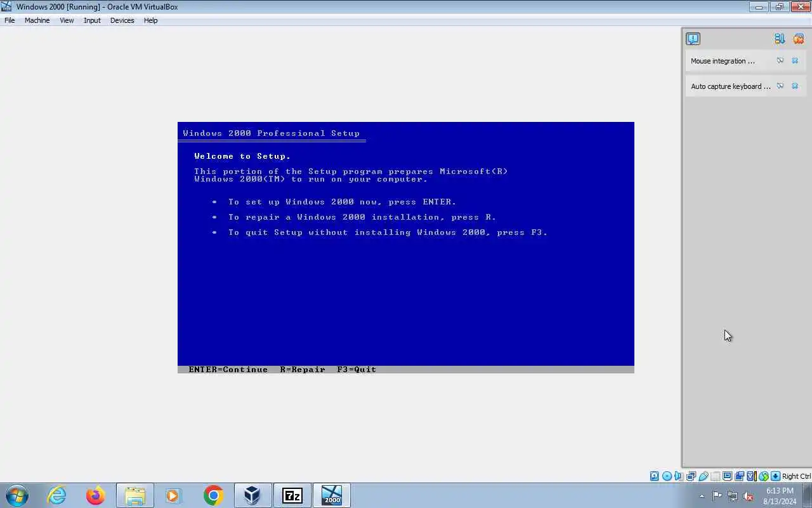
Task: Open File Explorer from the taskbar
Action: [x=135, y=495]
